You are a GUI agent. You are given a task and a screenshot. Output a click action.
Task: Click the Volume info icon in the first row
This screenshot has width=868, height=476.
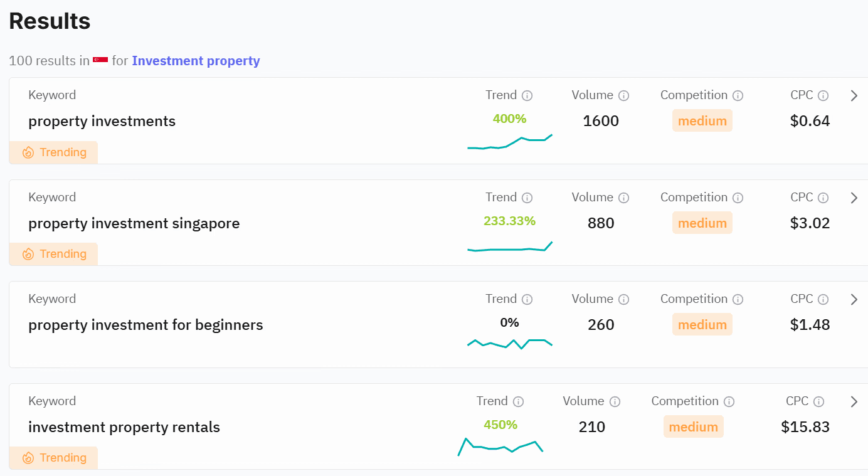pos(624,95)
